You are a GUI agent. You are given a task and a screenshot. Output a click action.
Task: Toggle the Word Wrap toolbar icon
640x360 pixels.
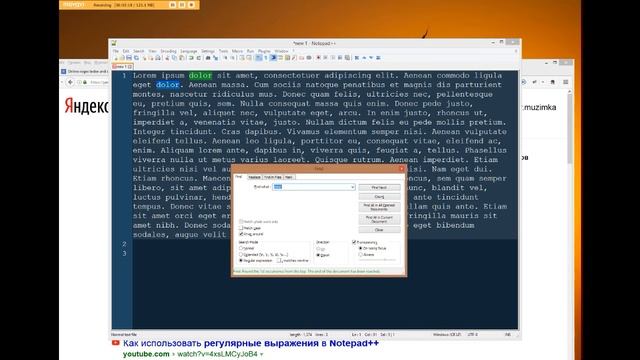pyautogui.click(x=258, y=58)
